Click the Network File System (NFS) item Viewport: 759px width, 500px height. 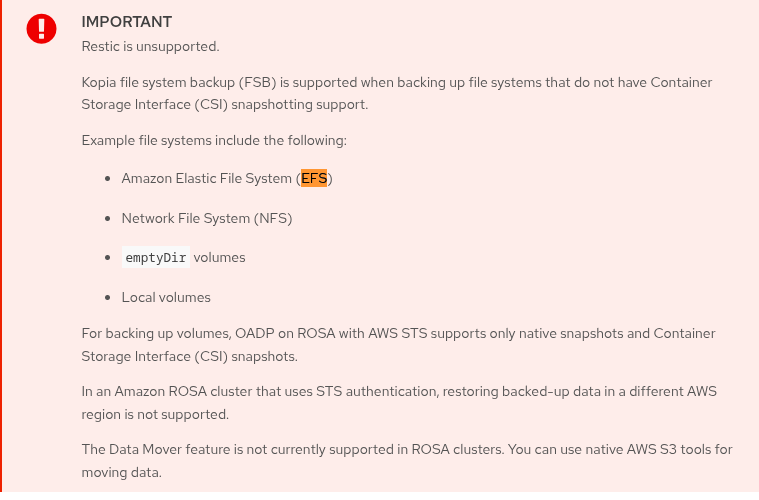coord(207,218)
